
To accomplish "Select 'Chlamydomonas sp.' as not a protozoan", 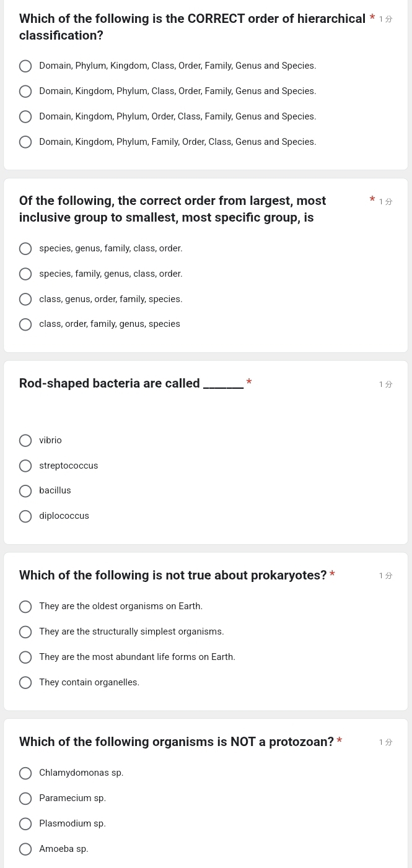I will click(25, 773).
